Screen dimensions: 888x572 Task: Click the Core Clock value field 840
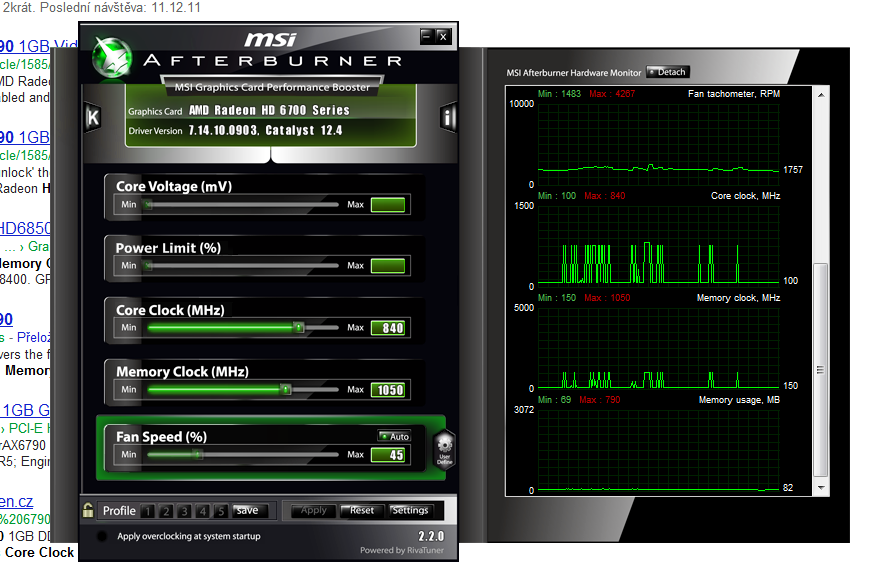coord(388,328)
